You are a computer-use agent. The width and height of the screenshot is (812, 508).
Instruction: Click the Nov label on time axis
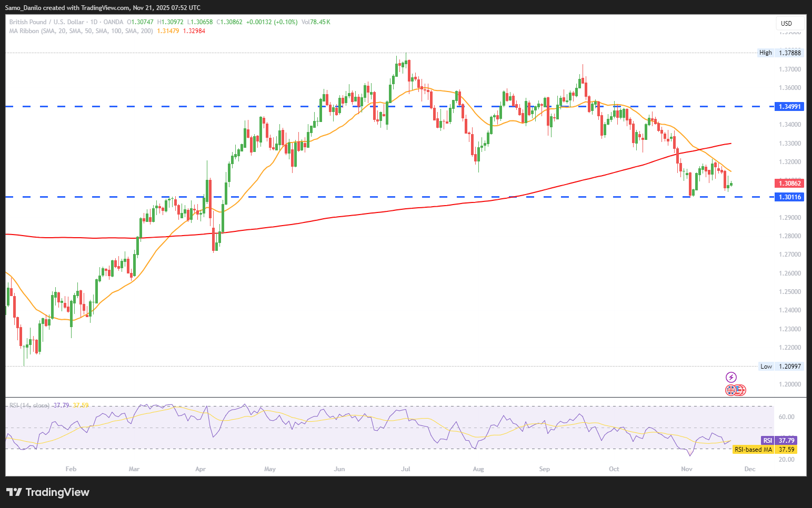click(x=686, y=469)
